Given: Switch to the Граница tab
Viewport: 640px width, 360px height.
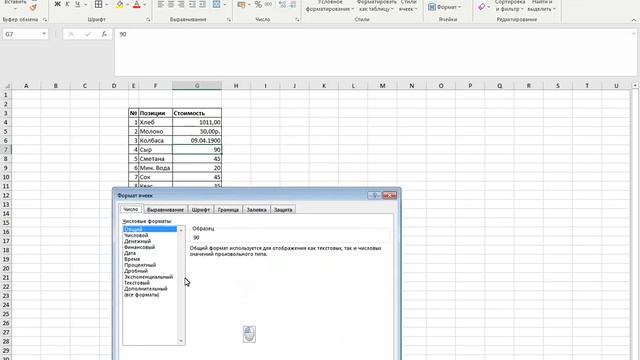Looking at the screenshot, I should pos(228,210).
